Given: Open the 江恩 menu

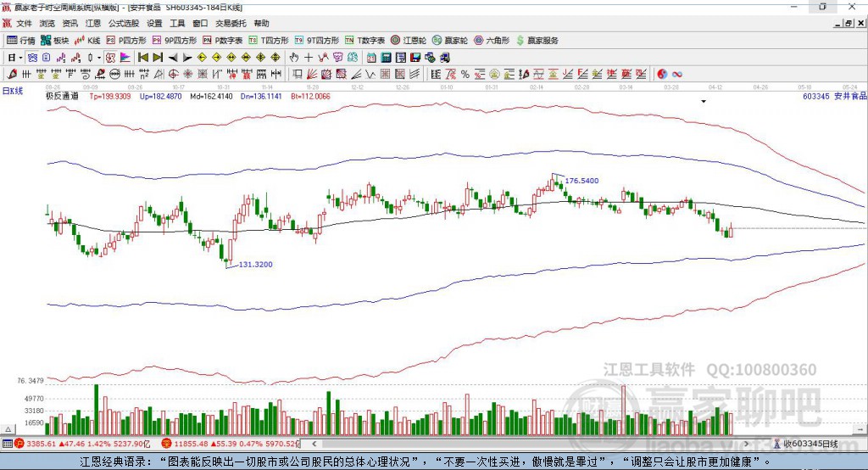Looking at the screenshot, I should tap(93, 23).
